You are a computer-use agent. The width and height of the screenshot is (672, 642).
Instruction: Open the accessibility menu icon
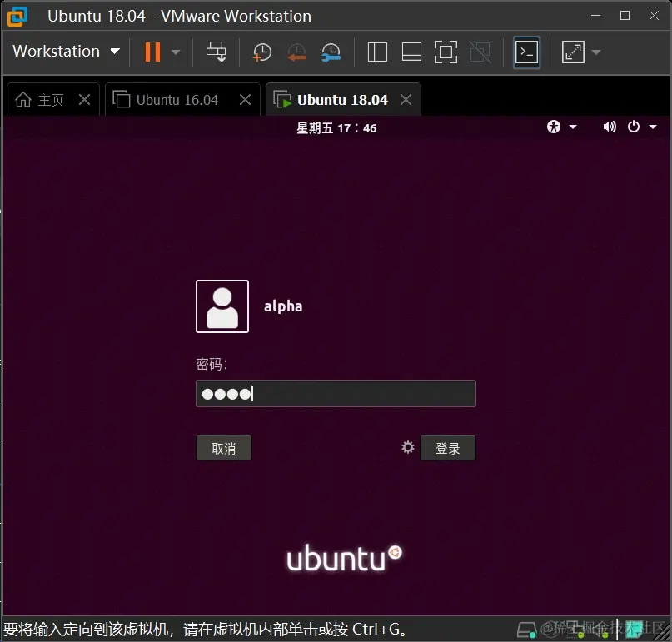(554, 127)
